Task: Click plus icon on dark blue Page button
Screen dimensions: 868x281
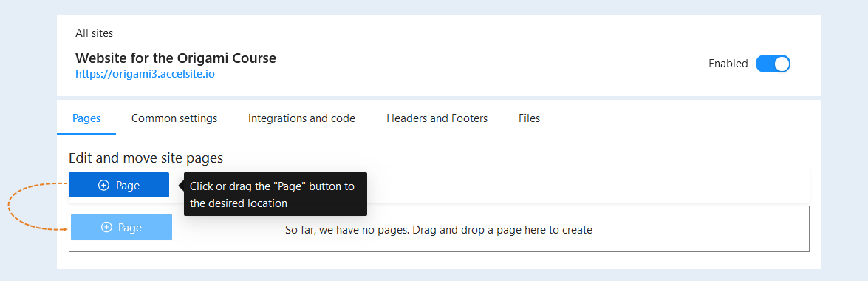Action: (x=103, y=186)
